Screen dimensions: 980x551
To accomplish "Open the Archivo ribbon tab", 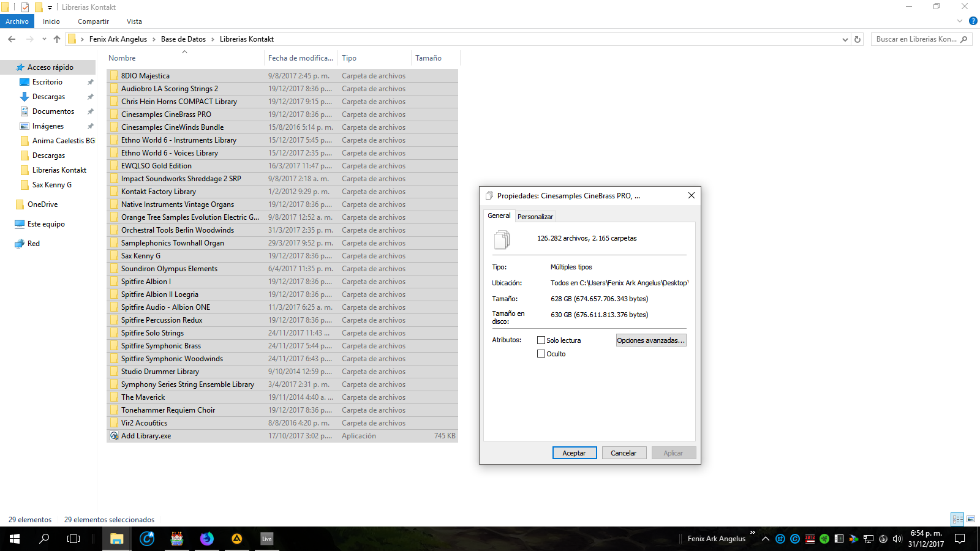I will [17, 21].
